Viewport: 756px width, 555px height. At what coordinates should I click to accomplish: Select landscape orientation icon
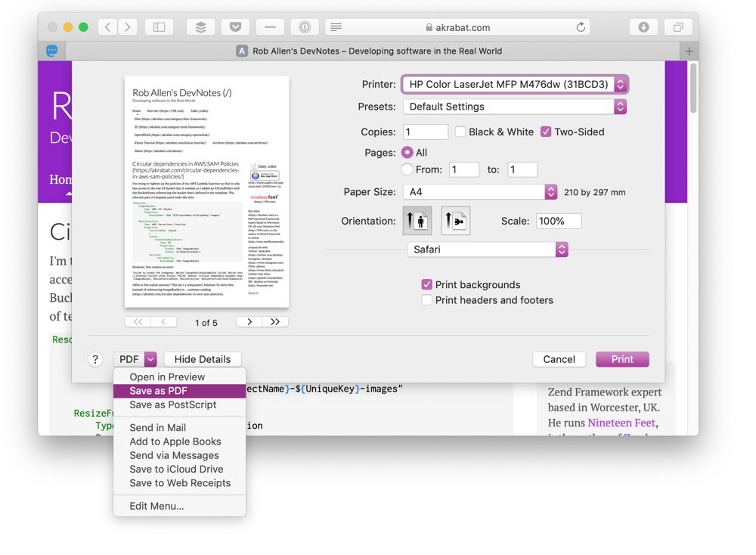click(456, 221)
